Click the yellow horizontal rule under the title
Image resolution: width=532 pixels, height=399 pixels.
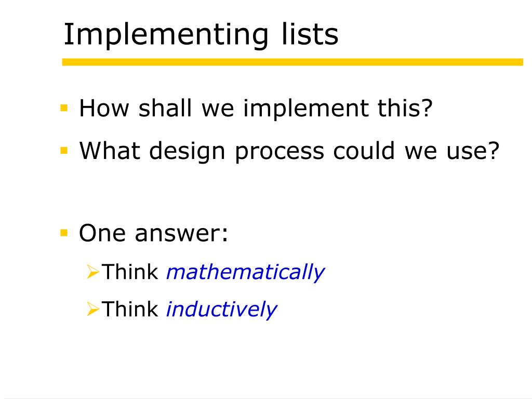[x=292, y=62]
